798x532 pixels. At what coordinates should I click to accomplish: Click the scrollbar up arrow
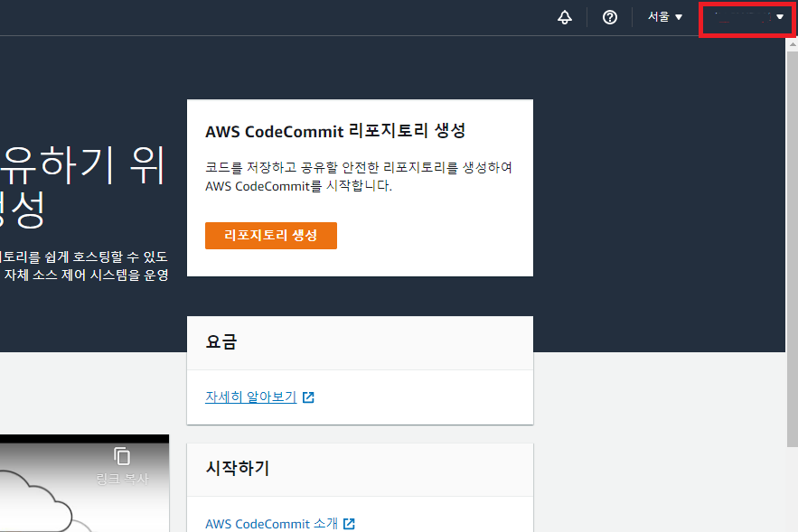793,45
